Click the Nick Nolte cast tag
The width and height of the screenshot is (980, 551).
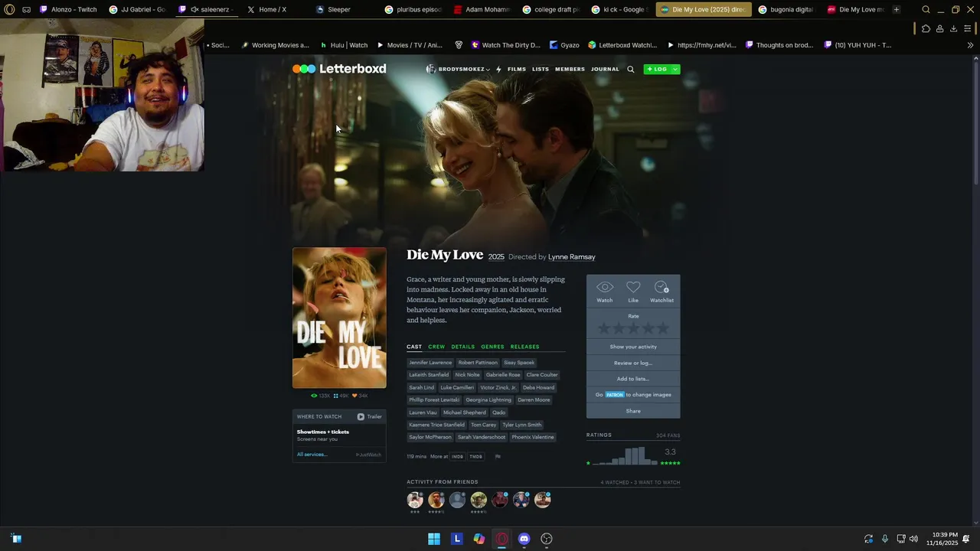[467, 375]
